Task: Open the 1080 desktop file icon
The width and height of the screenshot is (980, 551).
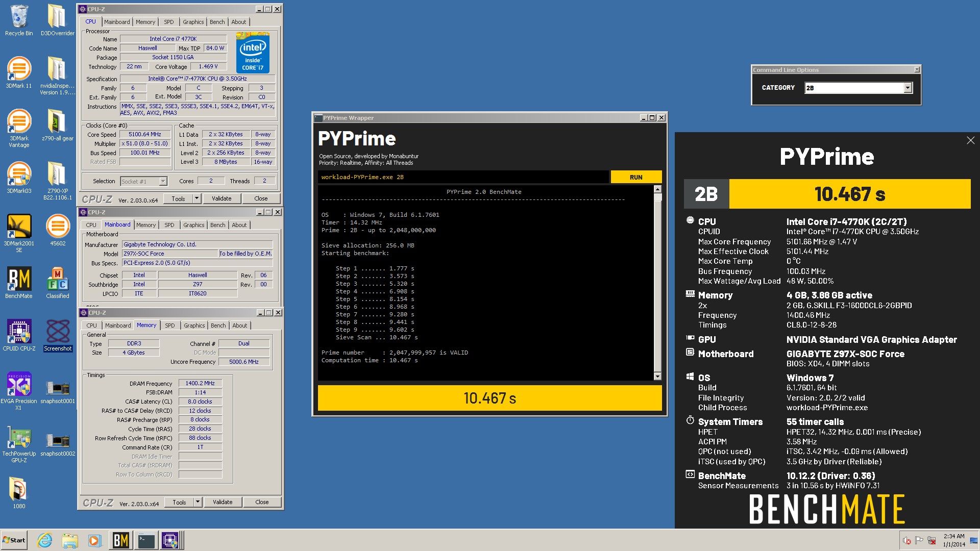Action: pyautogui.click(x=19, y=493)
